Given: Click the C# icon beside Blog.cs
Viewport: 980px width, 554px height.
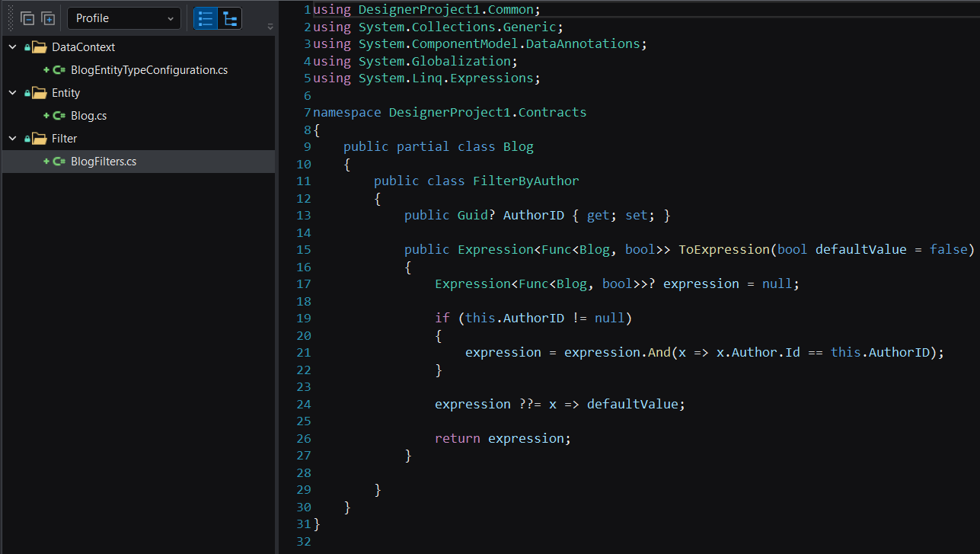Looking at the screenshot, I should coord(59,116).
